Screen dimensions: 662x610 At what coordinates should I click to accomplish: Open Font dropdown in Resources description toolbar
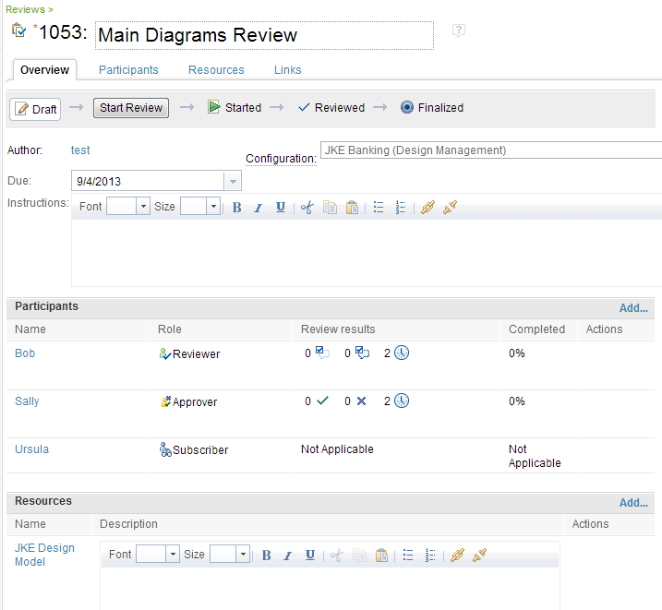pyautogui.click(x=172, y=555)
